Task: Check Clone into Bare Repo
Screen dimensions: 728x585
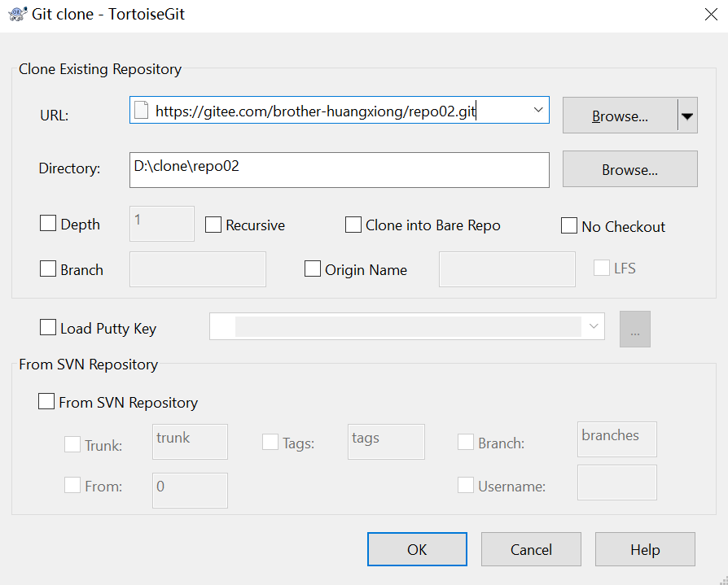Action: 353,225
